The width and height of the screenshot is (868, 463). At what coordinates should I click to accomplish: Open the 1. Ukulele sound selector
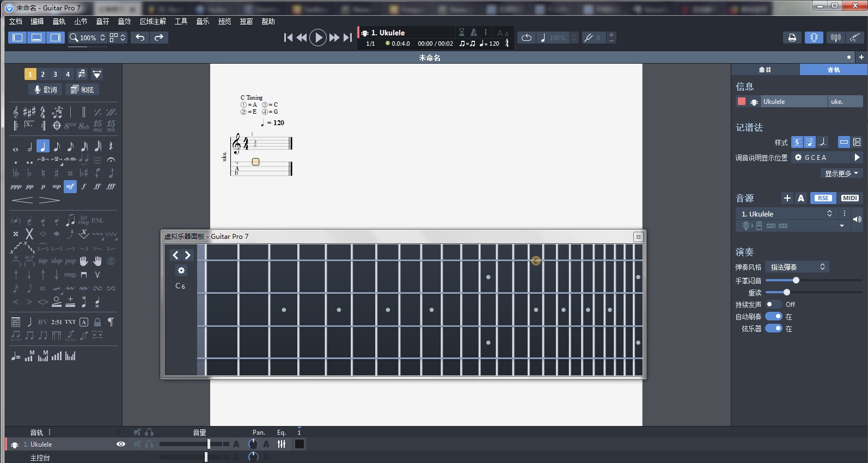(787, 214)
